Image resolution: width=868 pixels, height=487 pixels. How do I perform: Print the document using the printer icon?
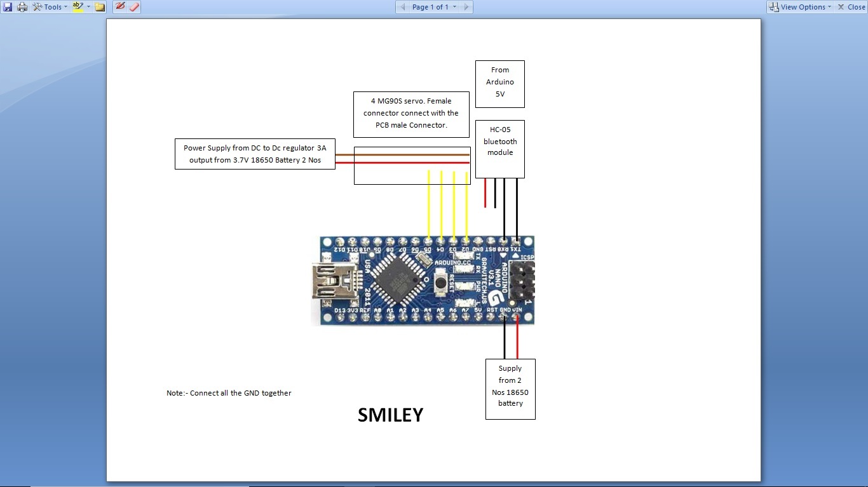[x=22, y=7]
